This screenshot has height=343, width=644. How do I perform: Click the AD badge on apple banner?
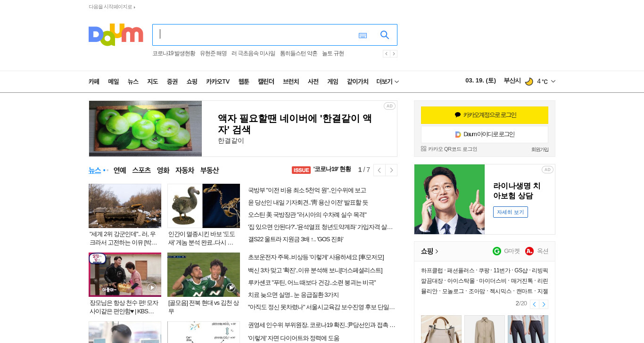(x=389, y=106)
